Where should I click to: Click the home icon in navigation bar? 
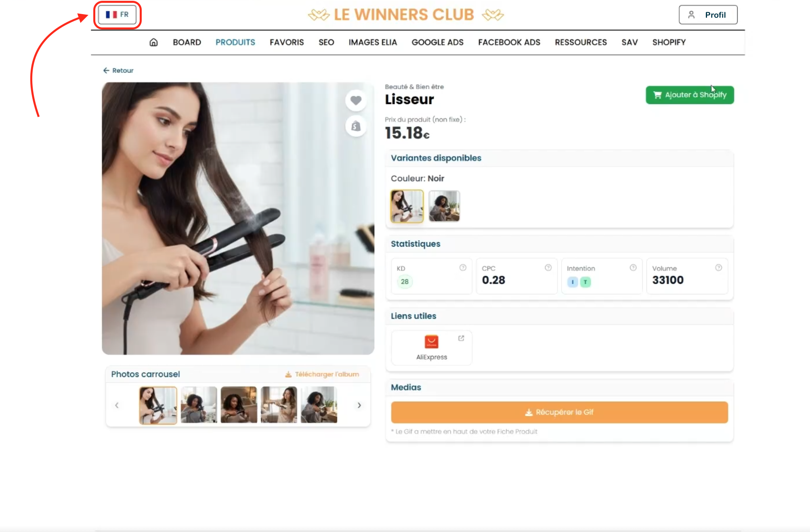tap(153, 42)
